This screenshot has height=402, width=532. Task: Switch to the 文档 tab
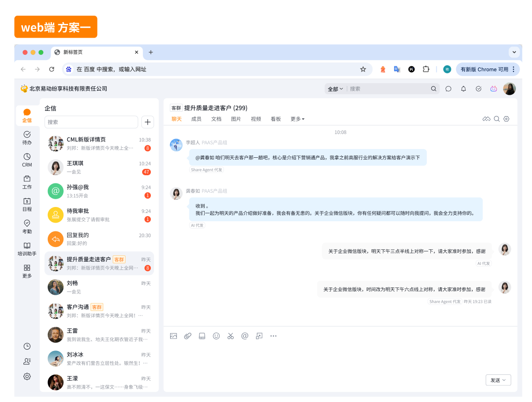click(216, 119)
